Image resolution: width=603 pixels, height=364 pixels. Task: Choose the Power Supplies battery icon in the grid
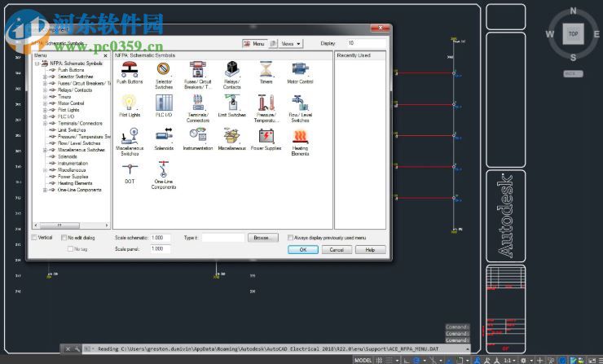point(266,136)
